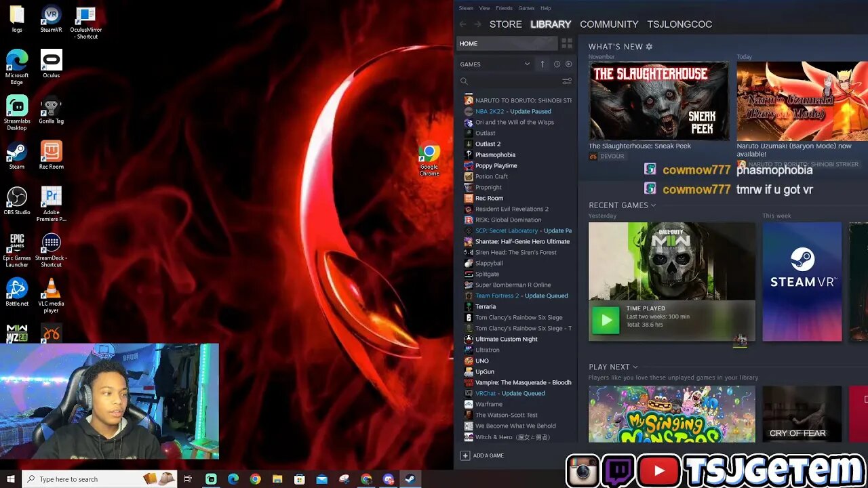Open the Battle.net desktop icon
This screenshot has height=488, width=868.
click(17, 292)
